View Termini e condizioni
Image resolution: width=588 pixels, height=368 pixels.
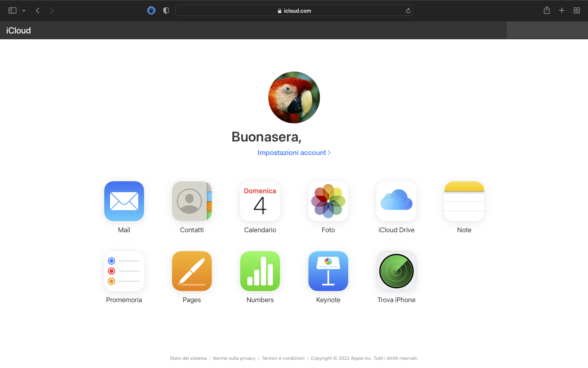click(x=283, y=358)
